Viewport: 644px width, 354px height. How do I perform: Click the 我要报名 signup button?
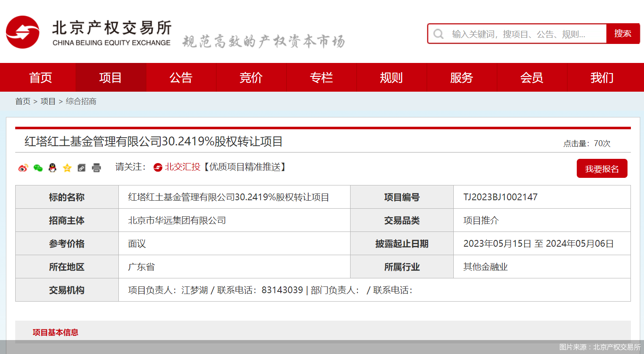[x=602, y=168]
